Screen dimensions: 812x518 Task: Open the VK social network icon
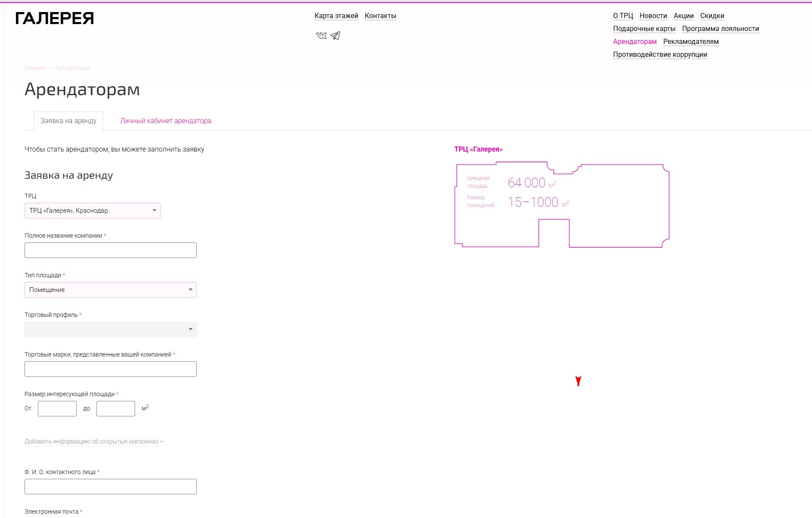321,36
